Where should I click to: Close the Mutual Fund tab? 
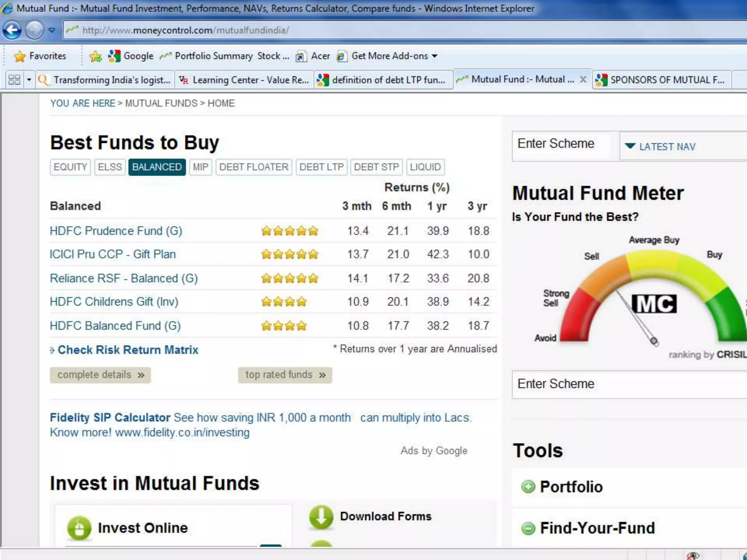click(x=583, y=79)
